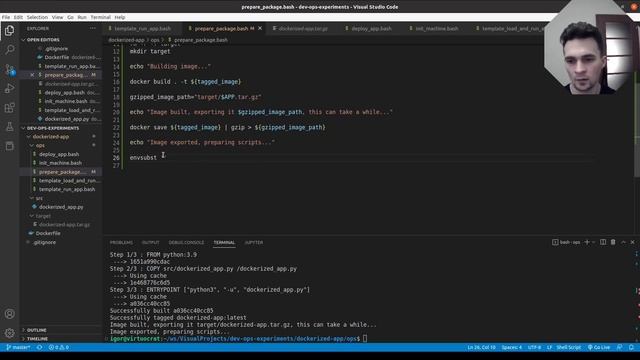Switch to init_machine.bash editor tab

[436, 29]
